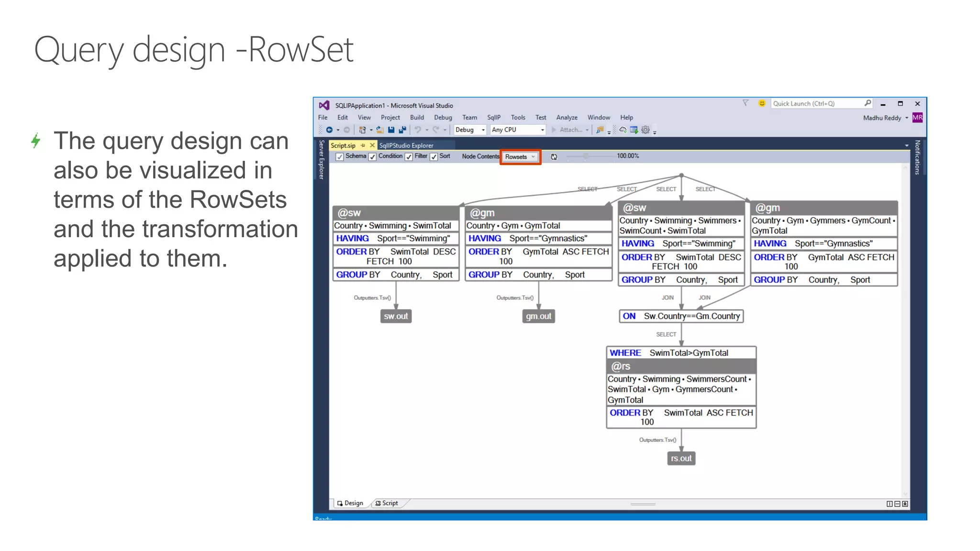The height and width of the screenshot is (551, 980).
Task: Click the run script window icon
Action: coord(634,130)
